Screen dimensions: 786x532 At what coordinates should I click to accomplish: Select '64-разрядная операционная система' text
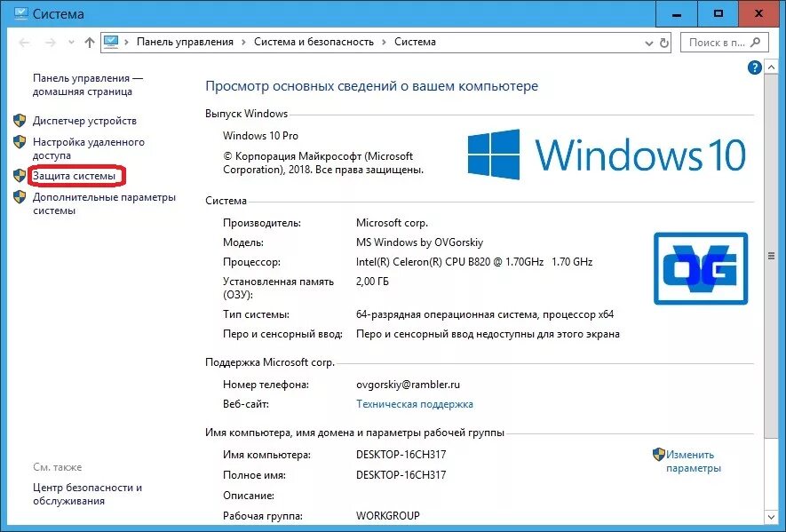tap(447, 314)
